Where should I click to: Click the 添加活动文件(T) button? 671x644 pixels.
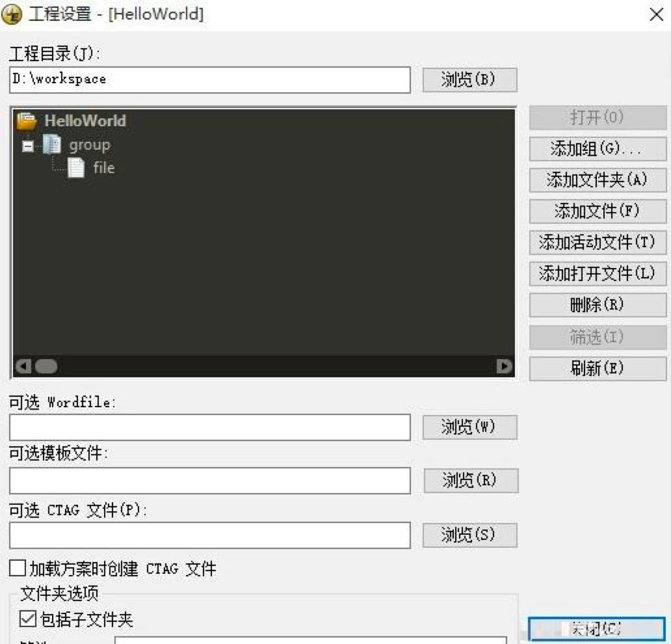point(597,243)
